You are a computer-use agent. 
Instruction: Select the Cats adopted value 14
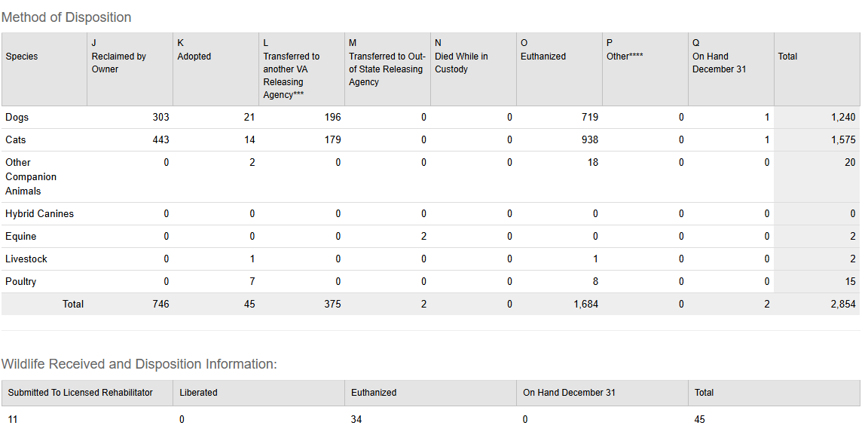pyautogui.click(x=249, y=140)
